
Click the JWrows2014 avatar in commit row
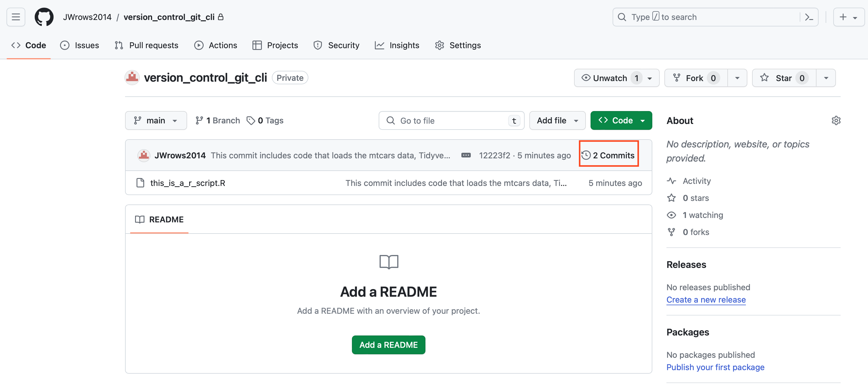tap(144, 155)
